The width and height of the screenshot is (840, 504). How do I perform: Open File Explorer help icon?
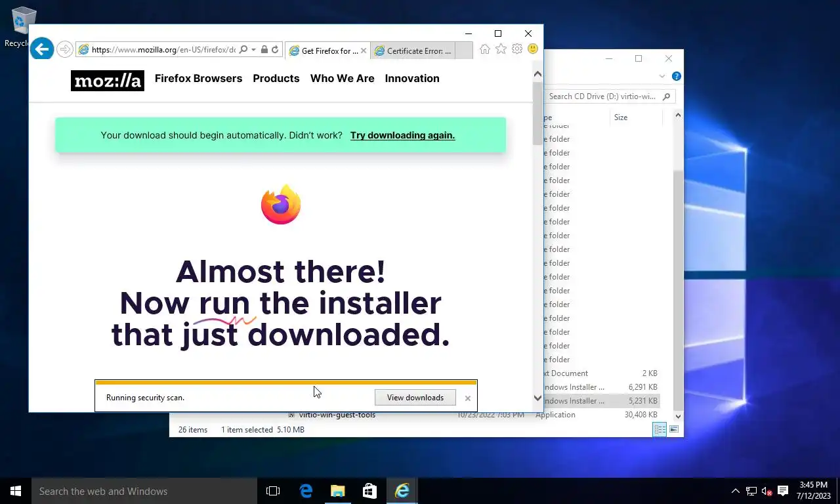point(677,76)
